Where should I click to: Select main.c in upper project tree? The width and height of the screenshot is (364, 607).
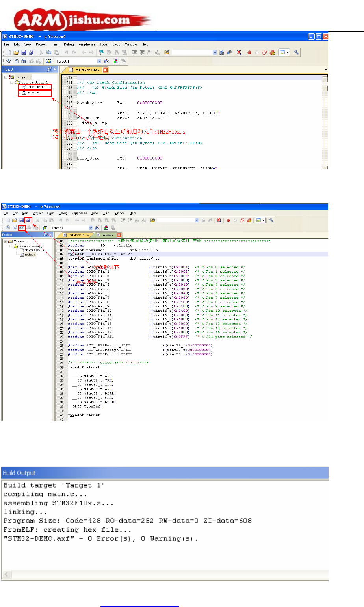tap(31, 93)
